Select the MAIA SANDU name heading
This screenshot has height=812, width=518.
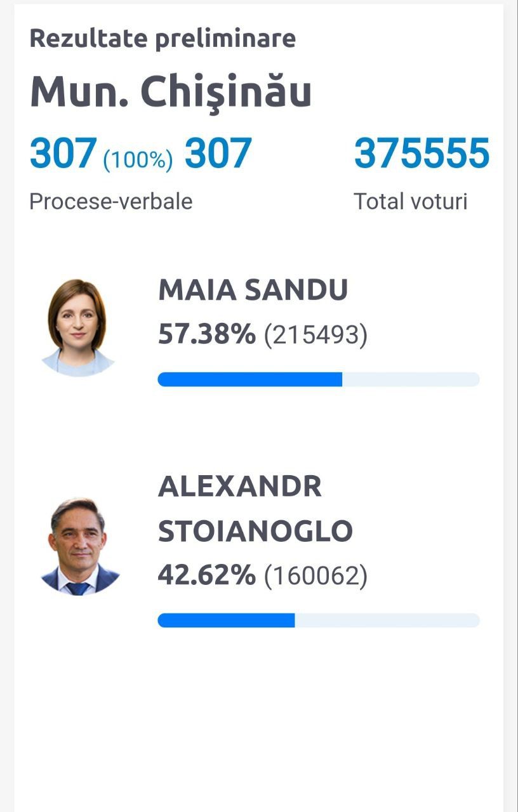click(x=253, y=290)
